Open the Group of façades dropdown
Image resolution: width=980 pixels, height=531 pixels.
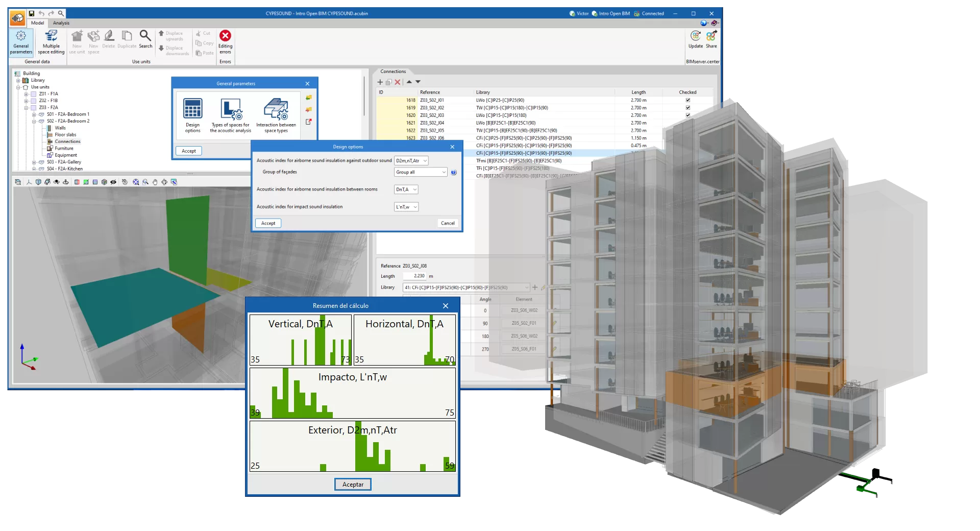[421, 173]
